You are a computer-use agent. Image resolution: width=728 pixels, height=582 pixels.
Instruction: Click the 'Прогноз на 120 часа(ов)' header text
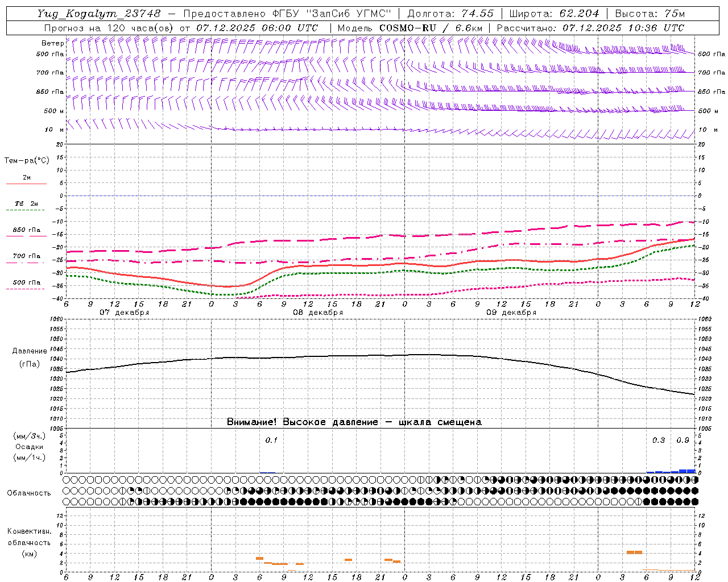(109, 28)
